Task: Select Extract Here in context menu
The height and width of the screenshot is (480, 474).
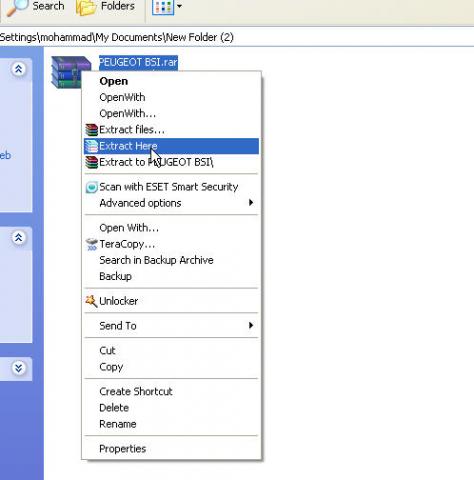Action: (x=171, y=146)
